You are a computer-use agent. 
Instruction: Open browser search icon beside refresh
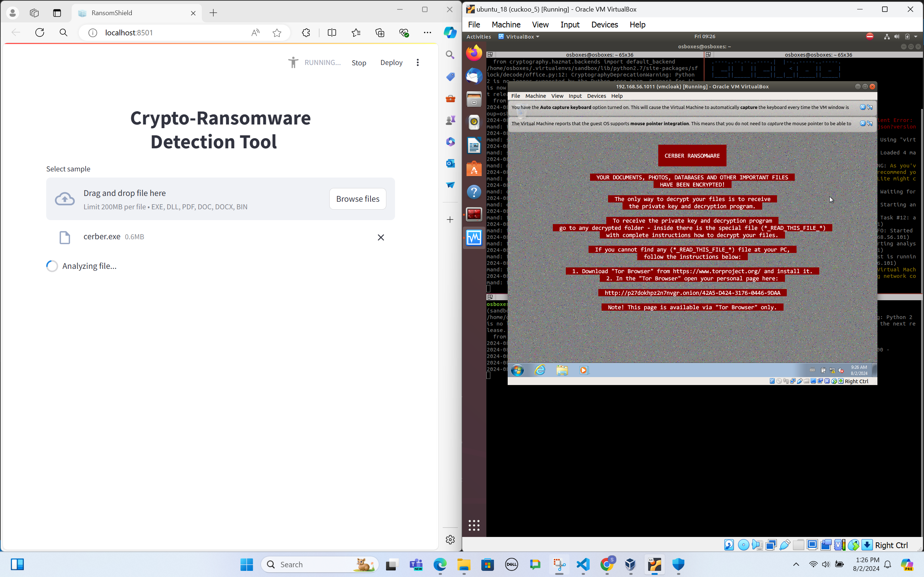[x=64, y=32]
